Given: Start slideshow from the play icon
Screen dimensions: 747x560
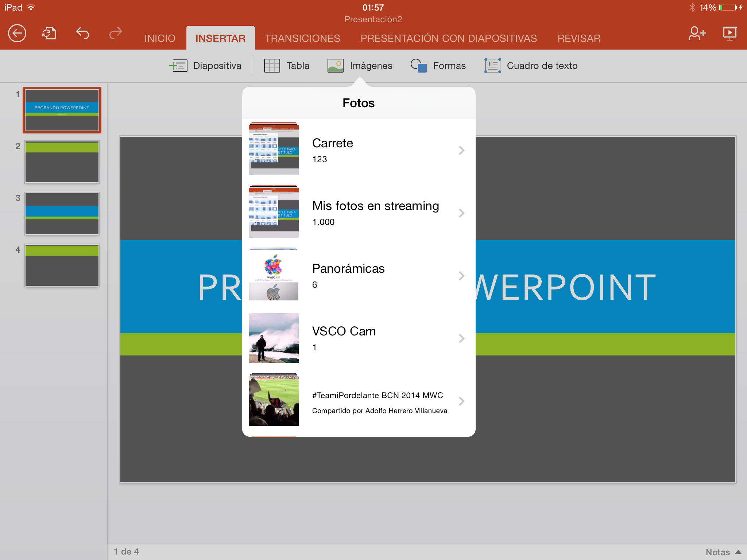Looking at the screenshot, I should pos(729,34).
